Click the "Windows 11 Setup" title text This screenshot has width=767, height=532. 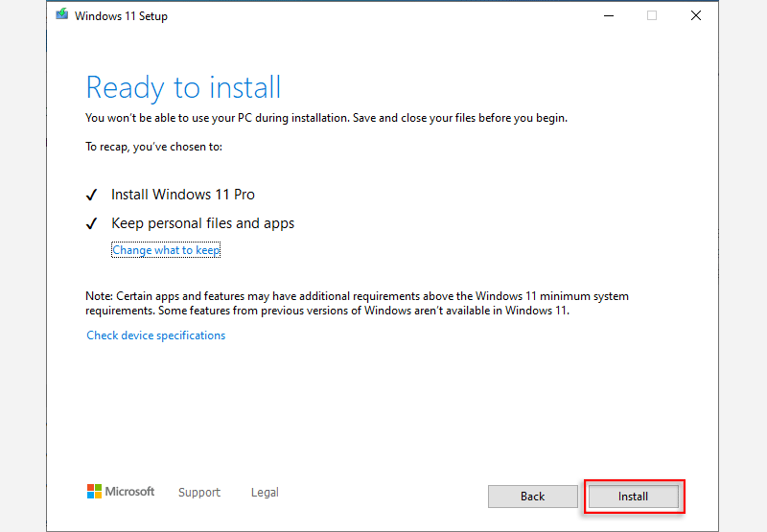[x=122, y=16]
